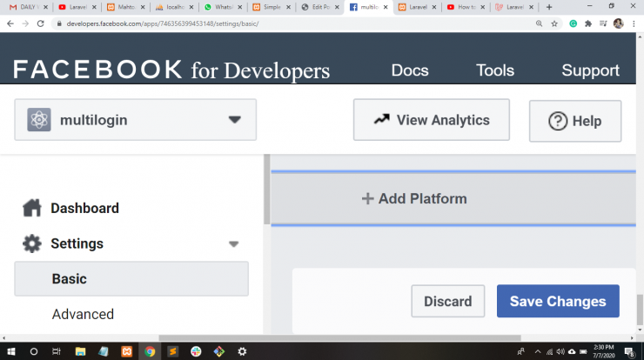Image resolution: width=644 pixels, height=360 pixels.
Task: Click the multilogin app atom icon
Action: pos(39,120)
